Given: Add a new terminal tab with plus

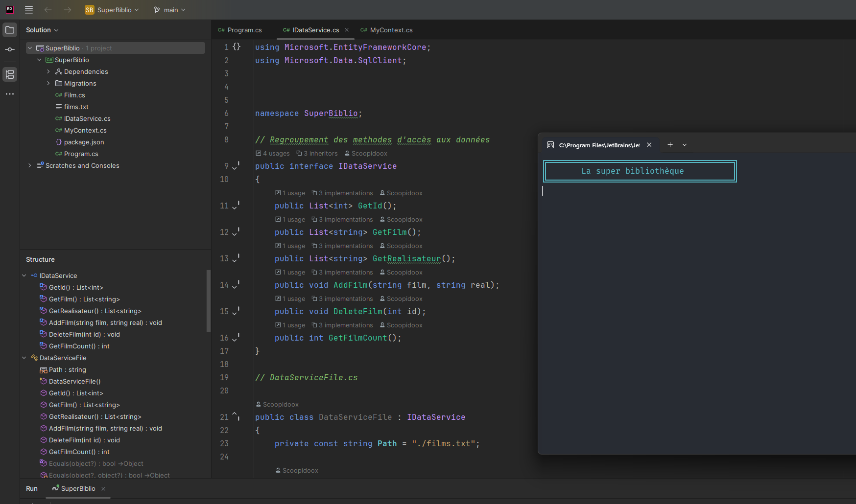Looking at the screenshot, I should pyautogui.click(x=670, y=145).
